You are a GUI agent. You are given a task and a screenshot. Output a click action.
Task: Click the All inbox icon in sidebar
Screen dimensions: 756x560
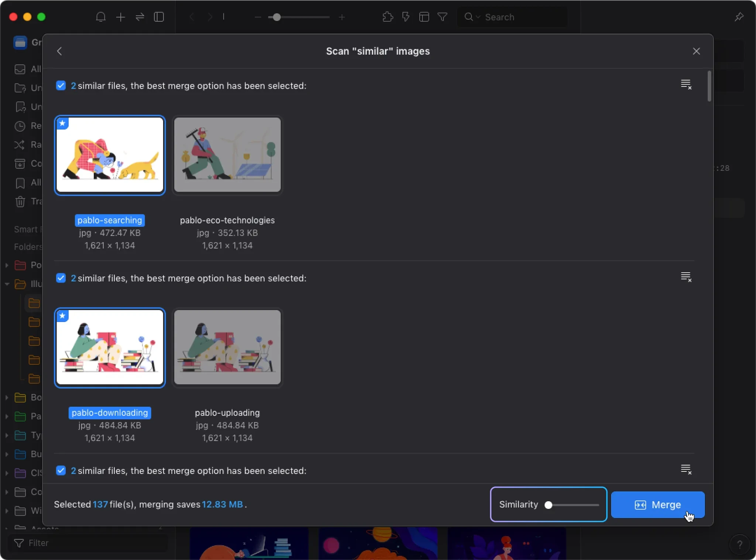click(20, 69)
